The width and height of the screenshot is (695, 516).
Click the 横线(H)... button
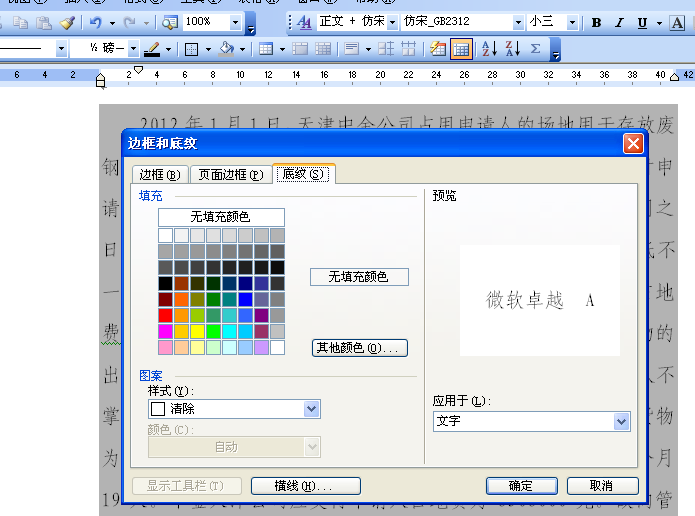point(305,486)
